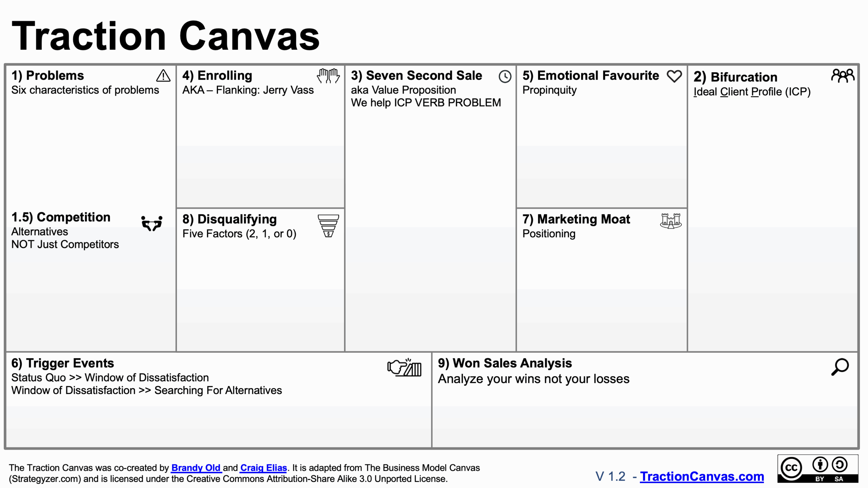Click the people group icon in Bifurcation

coord(843,76)
